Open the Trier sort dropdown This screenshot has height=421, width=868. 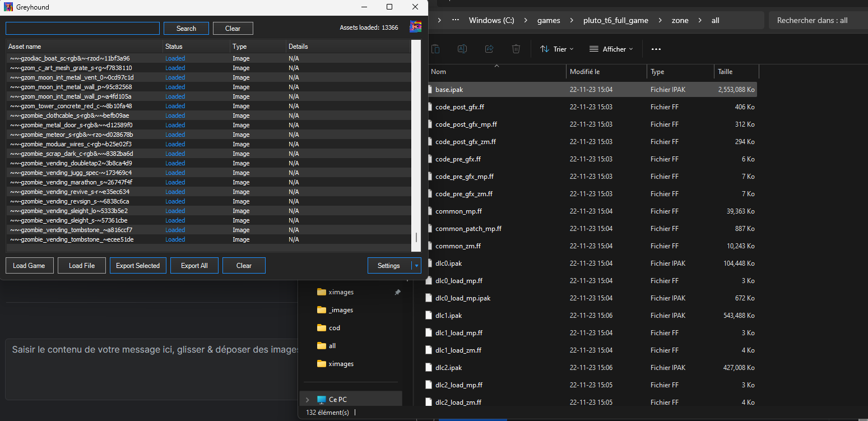pyautogui.click(x=556, y=49)
